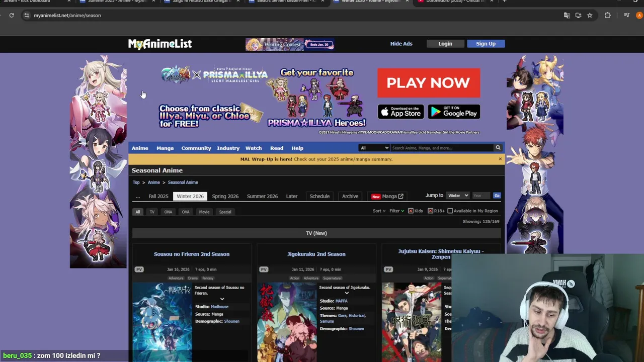Click the MAPPA studio link

[342, 301]
